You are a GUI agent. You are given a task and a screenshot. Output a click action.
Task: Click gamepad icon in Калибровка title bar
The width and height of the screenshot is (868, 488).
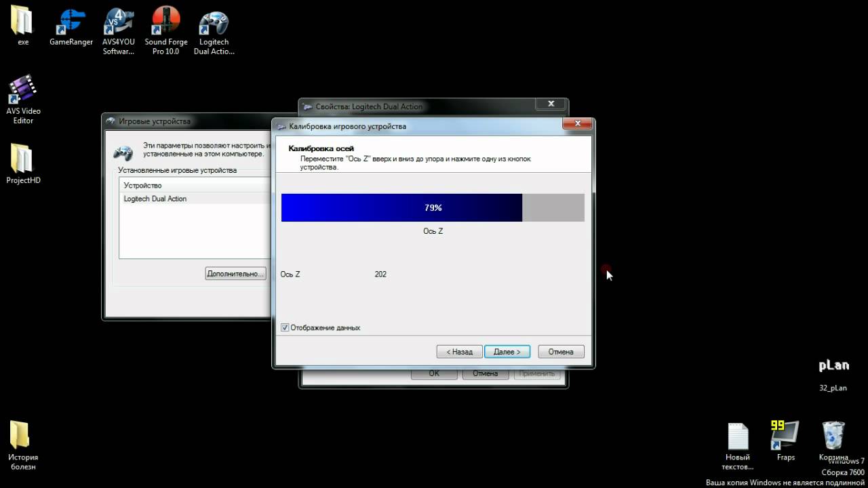pyautogui.click(x=281, y=126)
